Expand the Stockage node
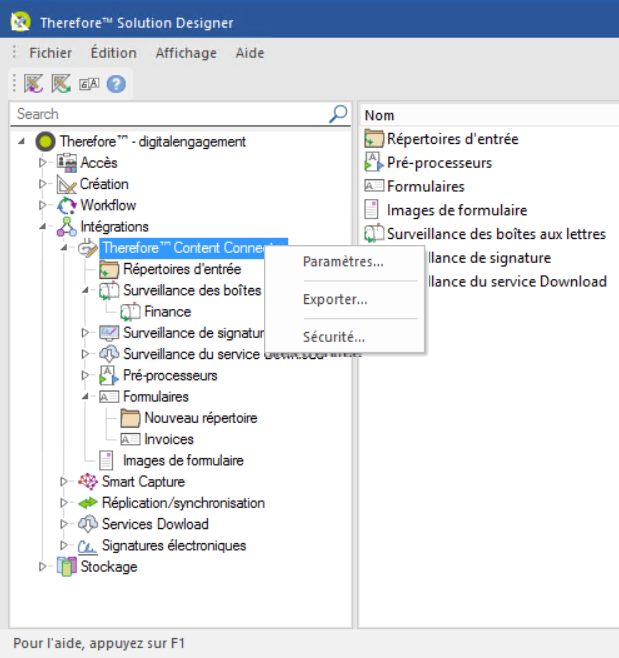619x658 pixels. tap(42, 567)
